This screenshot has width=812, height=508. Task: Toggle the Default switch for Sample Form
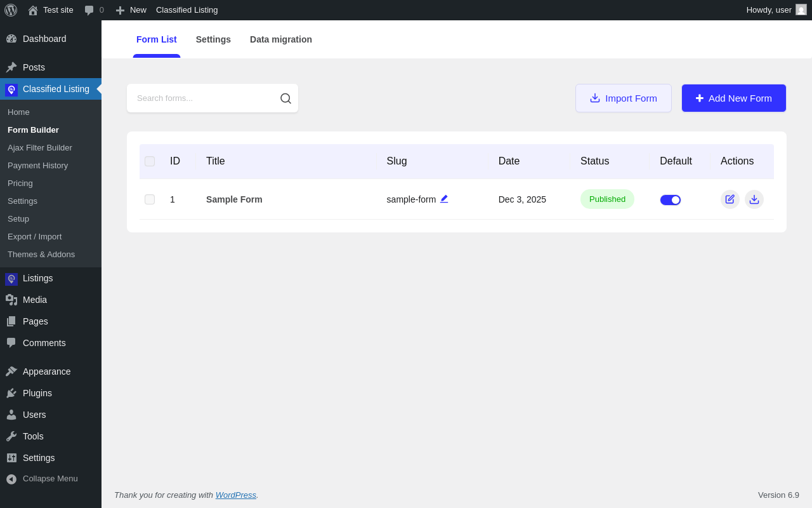[670, 200]
